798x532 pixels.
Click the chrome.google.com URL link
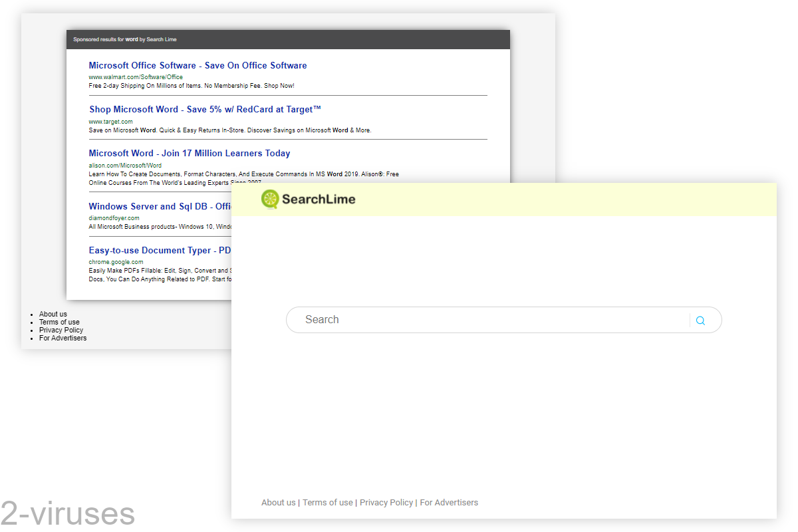(116, 261)
